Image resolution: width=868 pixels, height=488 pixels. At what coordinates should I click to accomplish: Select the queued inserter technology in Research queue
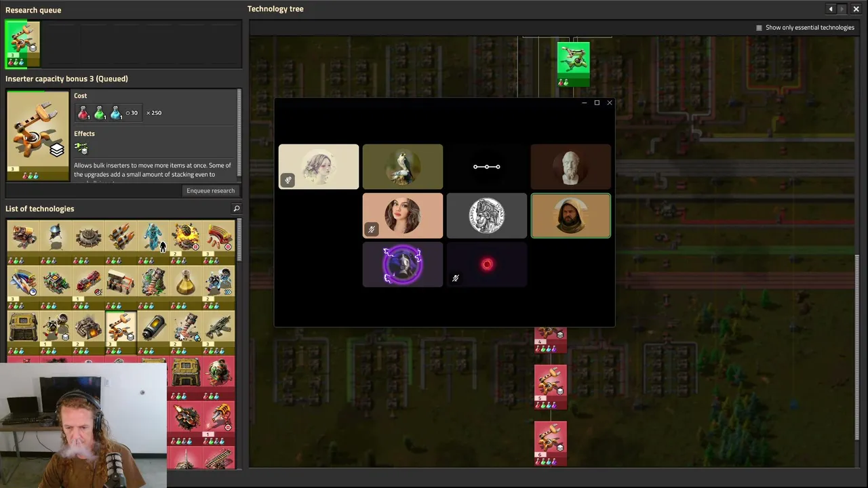point(22,45)
